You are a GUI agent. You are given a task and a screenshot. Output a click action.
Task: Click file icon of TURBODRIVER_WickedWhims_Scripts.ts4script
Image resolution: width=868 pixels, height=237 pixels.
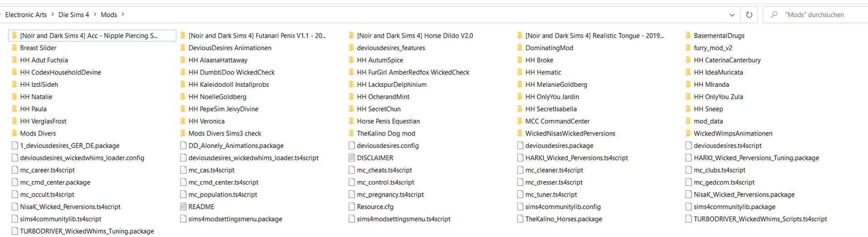click(x=689, y=219)
